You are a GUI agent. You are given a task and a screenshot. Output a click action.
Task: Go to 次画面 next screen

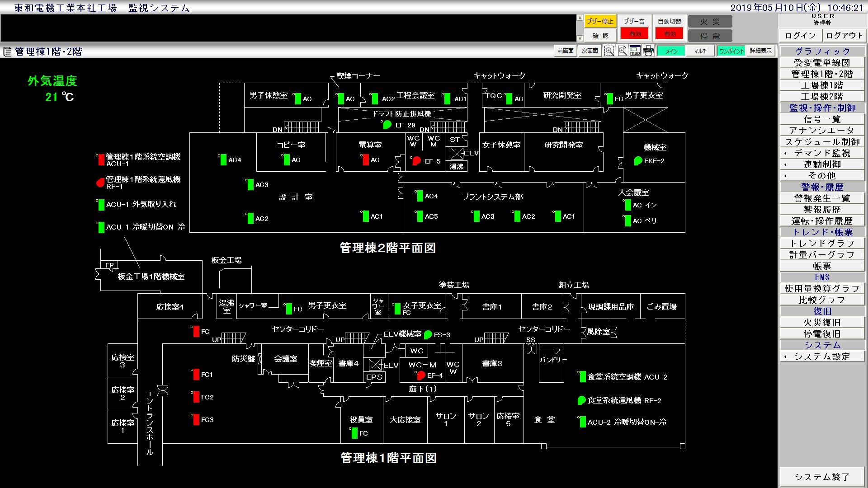pyautogui.click(x=590, y=51)
